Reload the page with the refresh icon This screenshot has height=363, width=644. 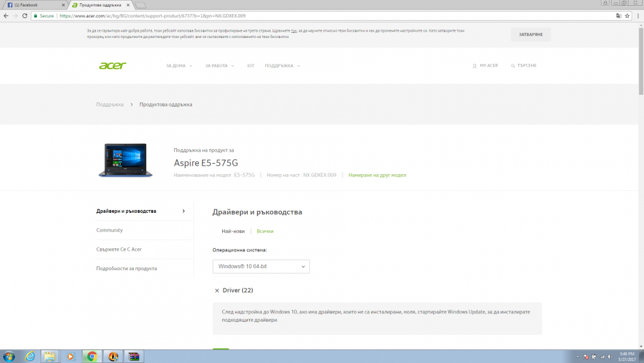point(24,15)
